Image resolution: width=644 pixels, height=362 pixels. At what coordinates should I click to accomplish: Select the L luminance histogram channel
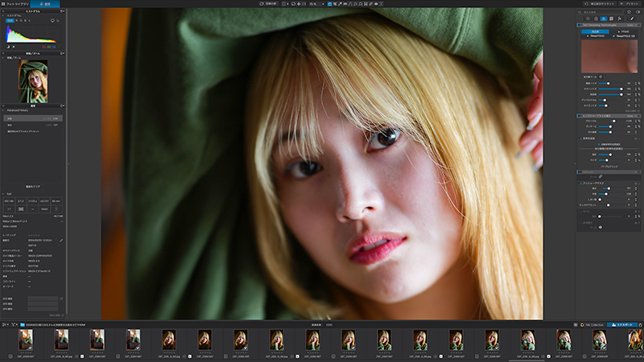[30, 21]
